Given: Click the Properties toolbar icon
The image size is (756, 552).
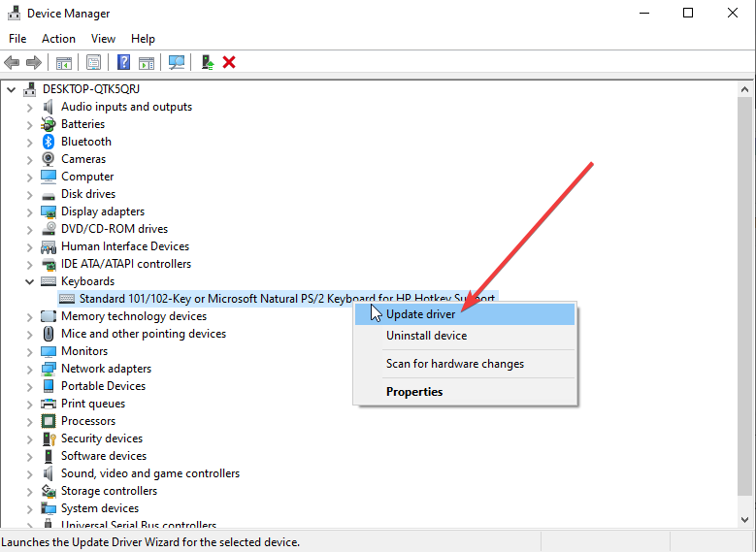Looking at the screenshot, I should pos(93,62).
